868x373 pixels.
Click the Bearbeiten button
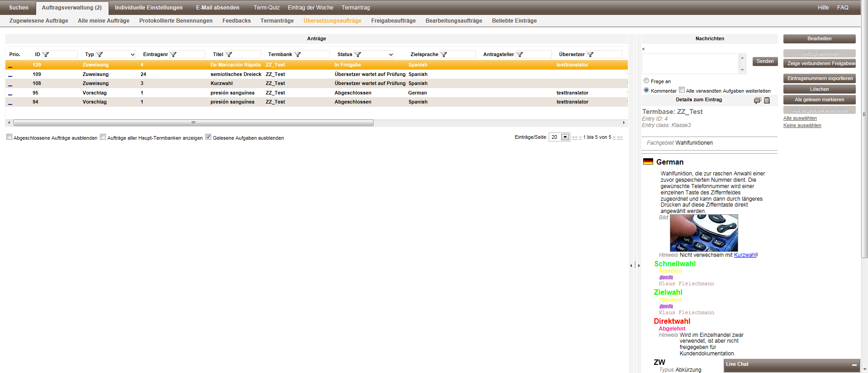[820, 39]
